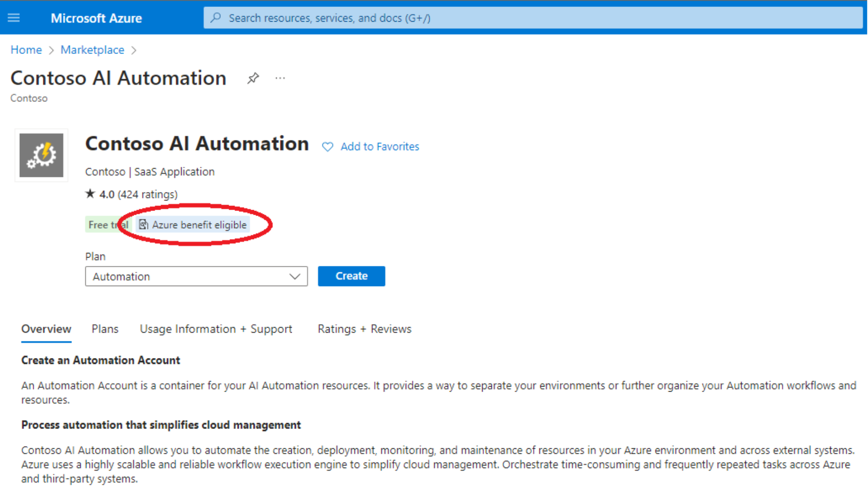Open Usage Information + Support tab
868x493 pixels.
(x=216, y=329)
